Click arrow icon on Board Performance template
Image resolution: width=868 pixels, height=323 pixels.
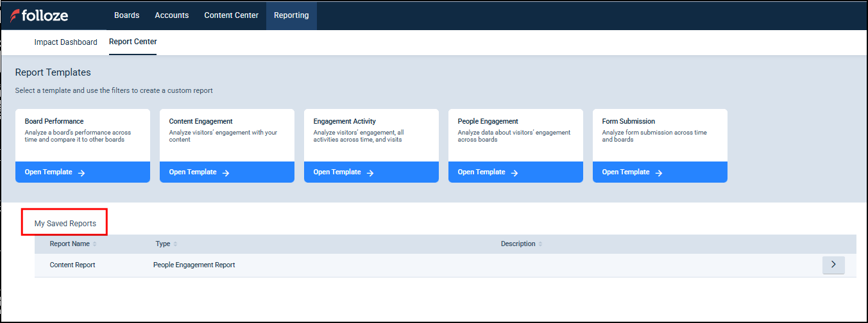(x=81, y=172)
